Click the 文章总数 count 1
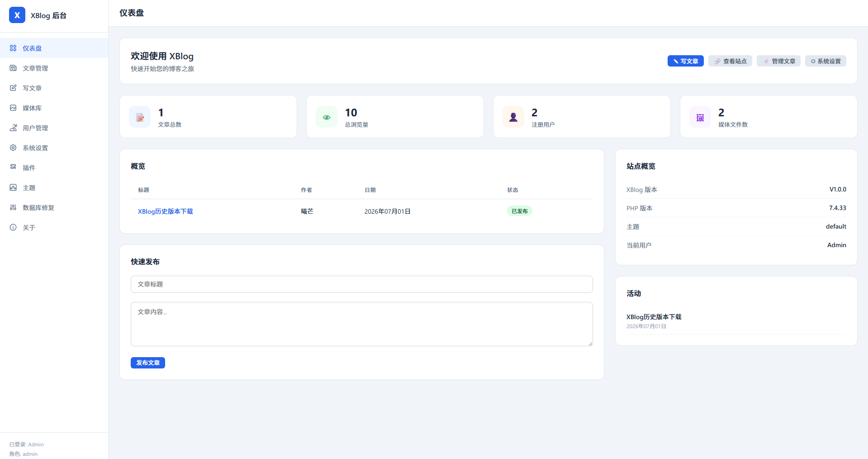The width and height of the screenshot is (868, 459). pyautogui.click(x=161, y=113)
